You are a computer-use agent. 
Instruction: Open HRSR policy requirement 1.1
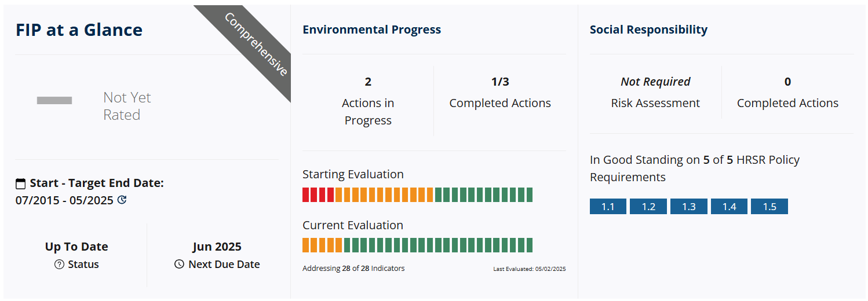[608, 207]
